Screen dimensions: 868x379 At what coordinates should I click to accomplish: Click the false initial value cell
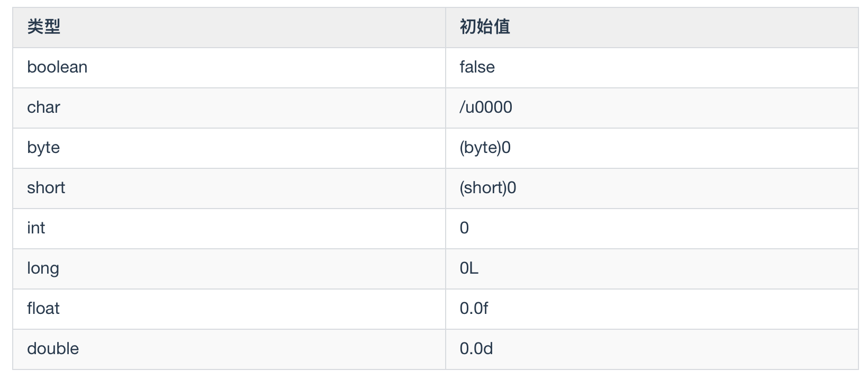[477, 67]
